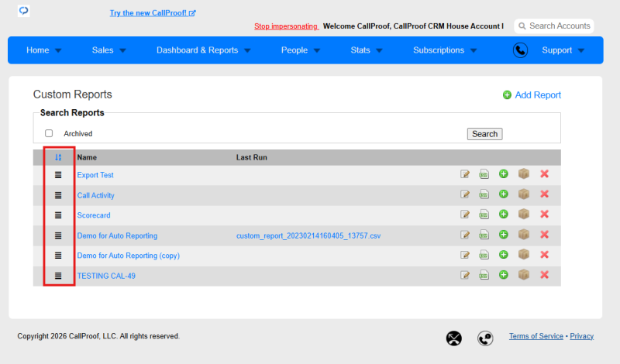Screen dimensions: 620x364
Task: Click the sort order icon in table header
Action: point(58,157)
